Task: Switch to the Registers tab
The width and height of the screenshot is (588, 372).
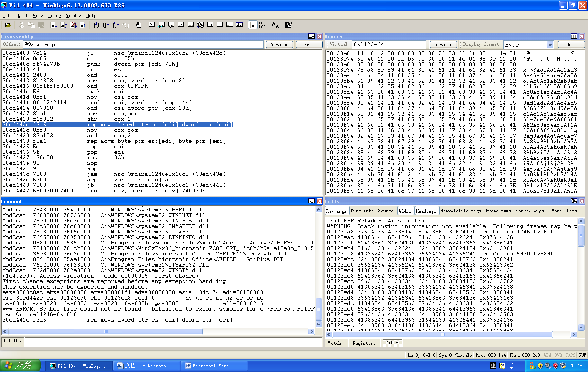Action: [364, 343]
